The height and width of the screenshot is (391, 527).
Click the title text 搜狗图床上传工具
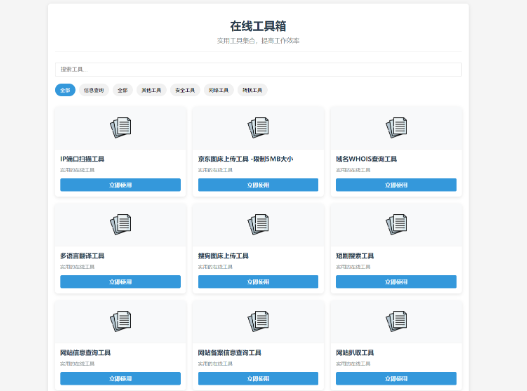(223, 256)
